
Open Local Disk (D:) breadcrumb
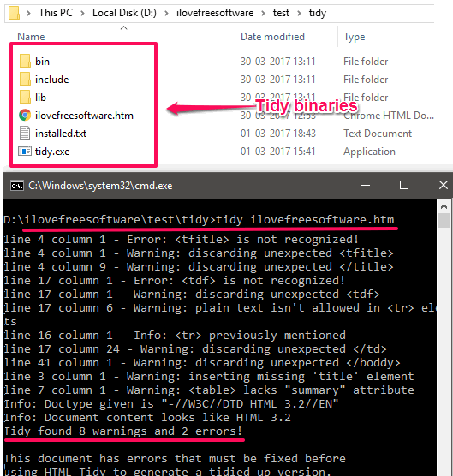point(124,13)
